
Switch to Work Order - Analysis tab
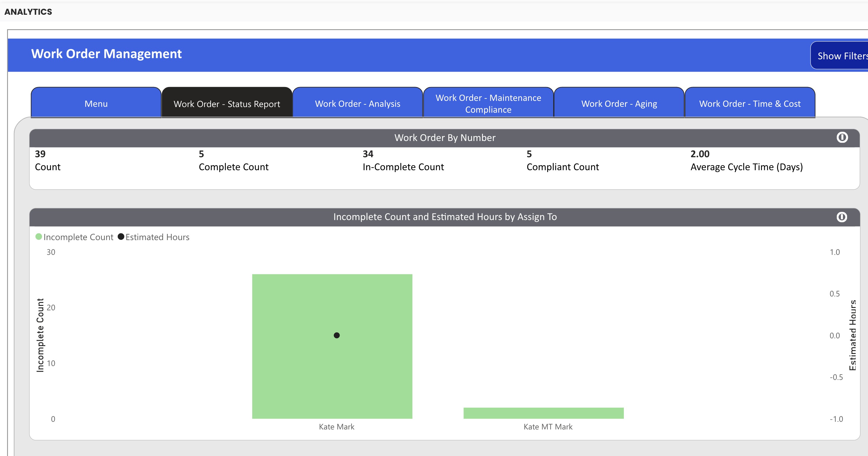click(358, 104)
